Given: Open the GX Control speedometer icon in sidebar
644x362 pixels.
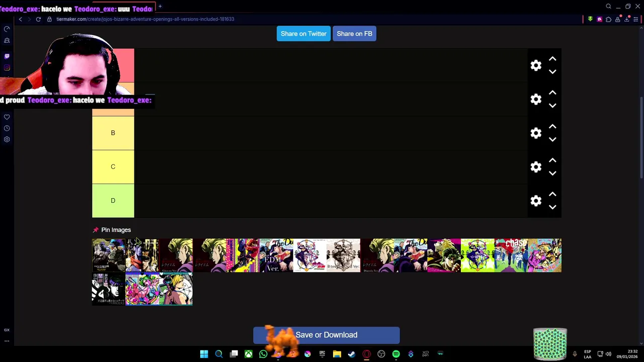Looking at the screenshot, I should [x=7, y=29].
